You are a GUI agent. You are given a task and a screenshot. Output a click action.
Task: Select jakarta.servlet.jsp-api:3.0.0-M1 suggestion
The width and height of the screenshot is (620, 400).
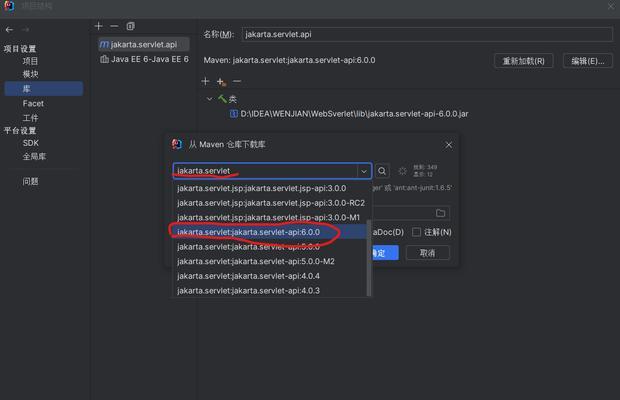pyautogui.click(x=270, y=217)
